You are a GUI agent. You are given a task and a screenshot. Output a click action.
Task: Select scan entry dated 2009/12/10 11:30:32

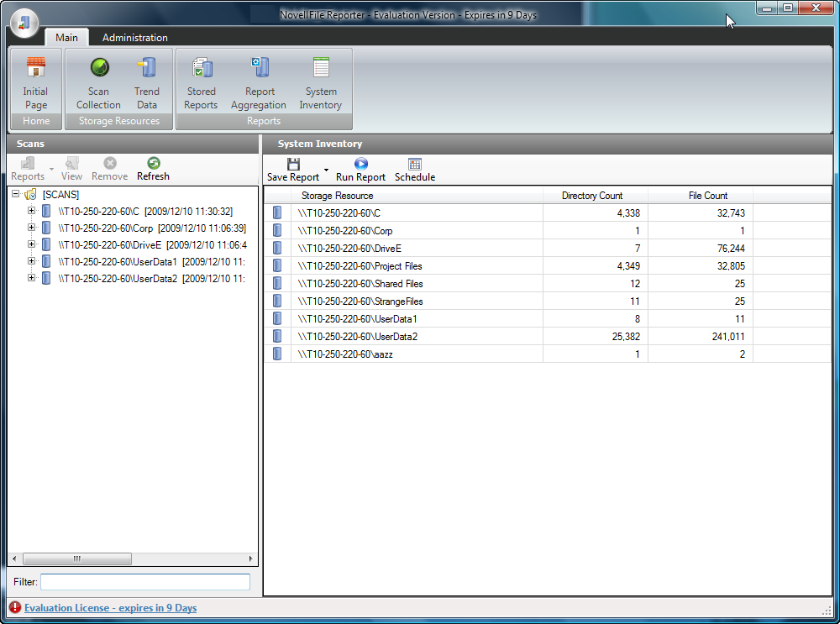point(145,212)
